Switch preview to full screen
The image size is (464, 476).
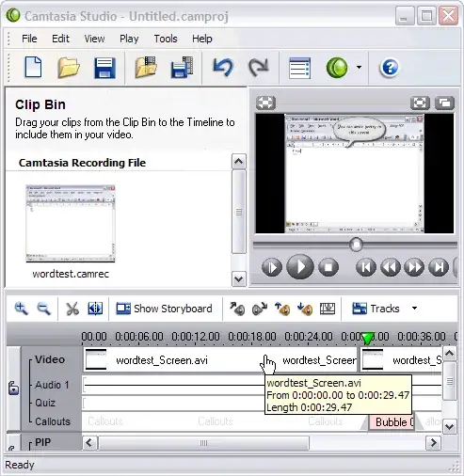(x=420, y=103)
